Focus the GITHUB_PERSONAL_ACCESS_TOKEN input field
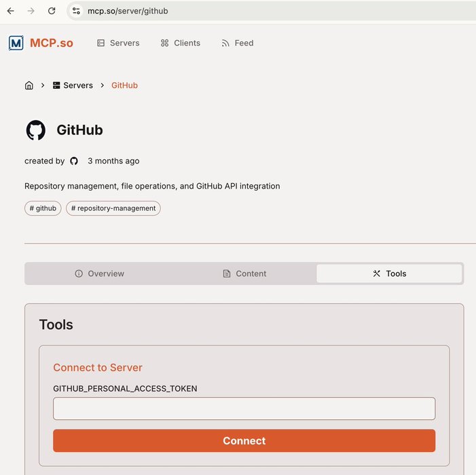Viewport: 476px width, 475px height. tap(244, 408)
